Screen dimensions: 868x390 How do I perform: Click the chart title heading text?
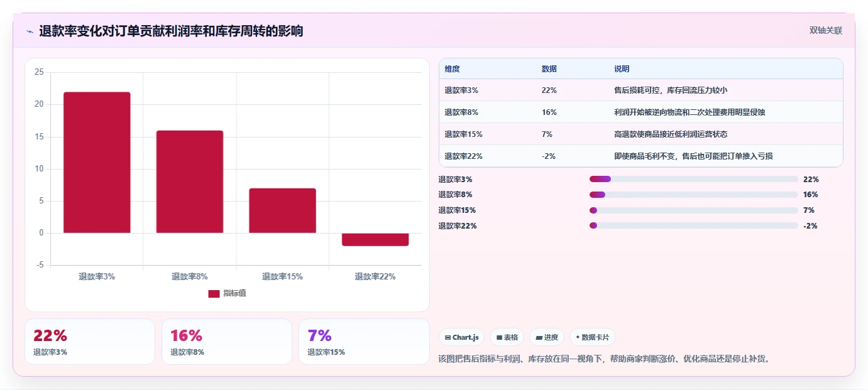[171, 31]
